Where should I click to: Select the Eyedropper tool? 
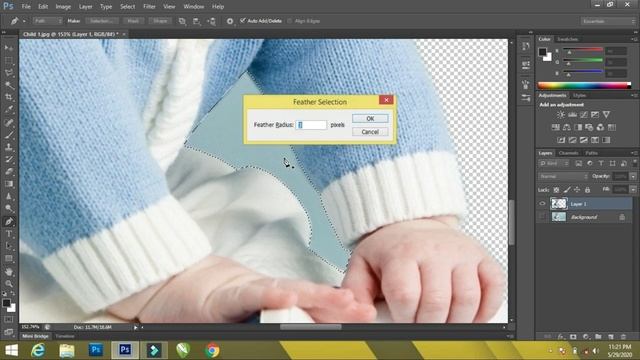click(9, 109)
